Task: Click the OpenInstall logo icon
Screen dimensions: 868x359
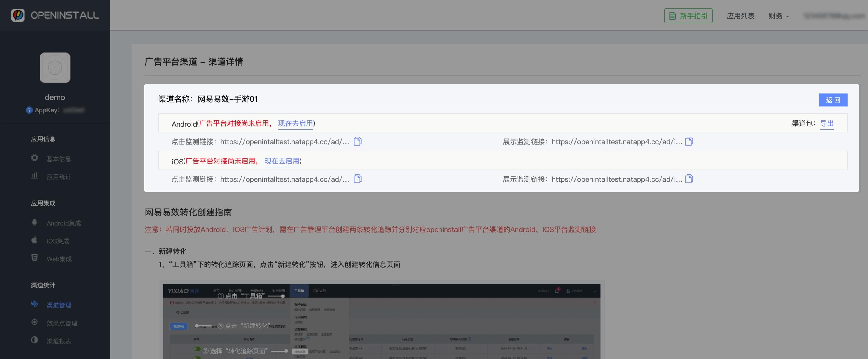Action: [x=18, y=15]
